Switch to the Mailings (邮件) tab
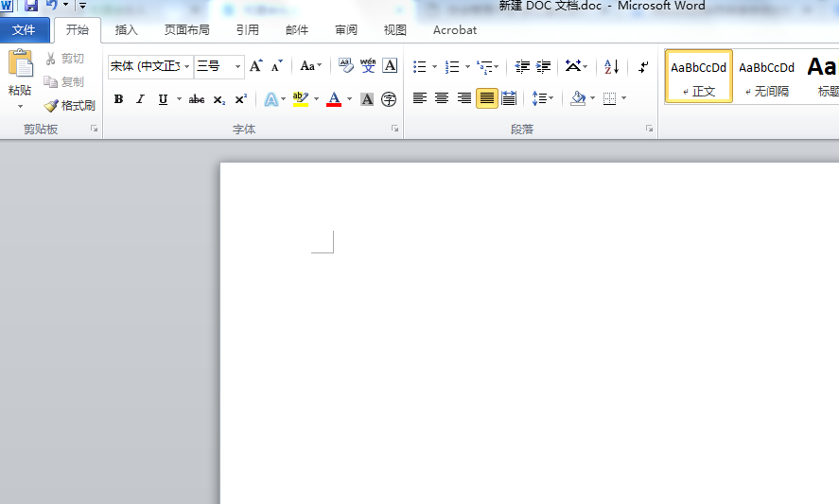Image resolution: width=839 pixels, height=504 pixels. (297, 30)
